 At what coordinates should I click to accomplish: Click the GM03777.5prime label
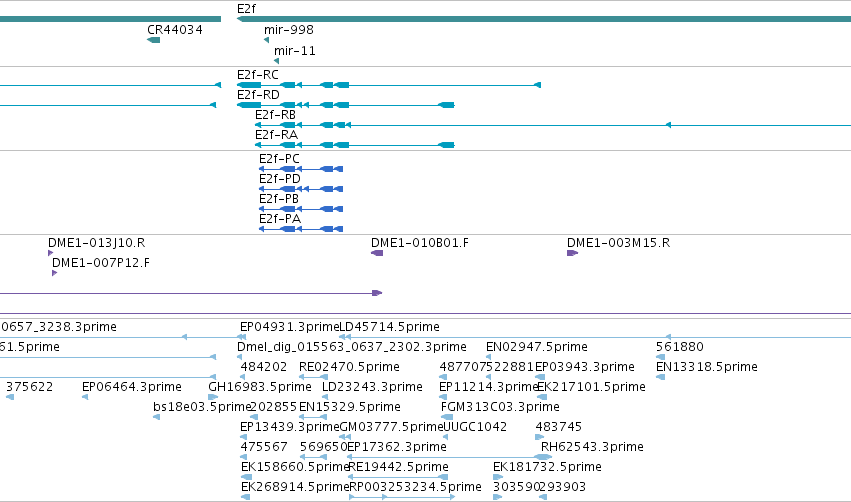(392, 428)
